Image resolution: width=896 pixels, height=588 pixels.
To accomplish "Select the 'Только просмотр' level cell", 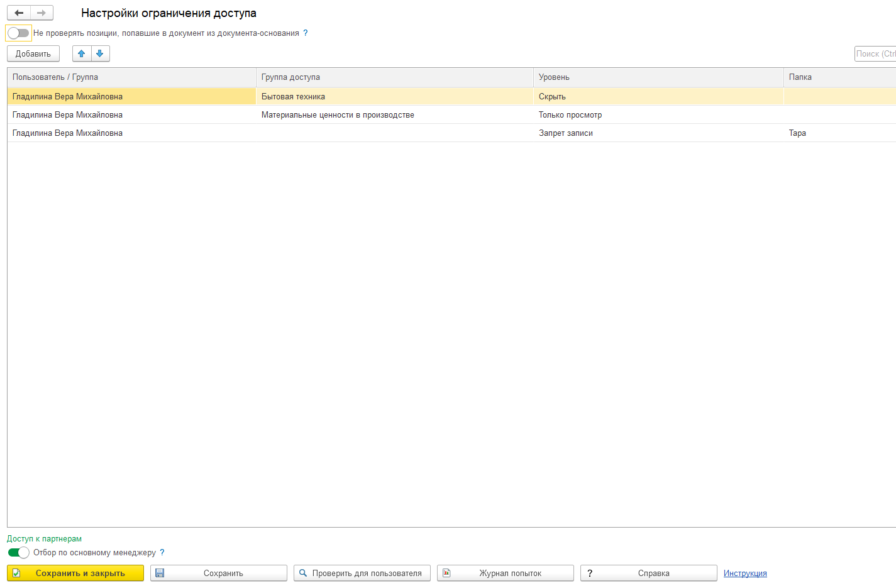I will coord(658,115).
